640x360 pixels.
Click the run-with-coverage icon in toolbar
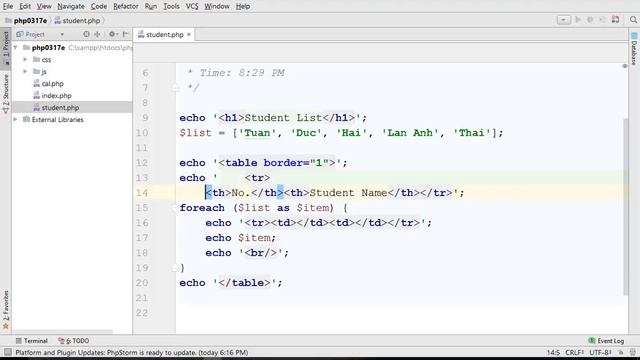pos(602,20)
